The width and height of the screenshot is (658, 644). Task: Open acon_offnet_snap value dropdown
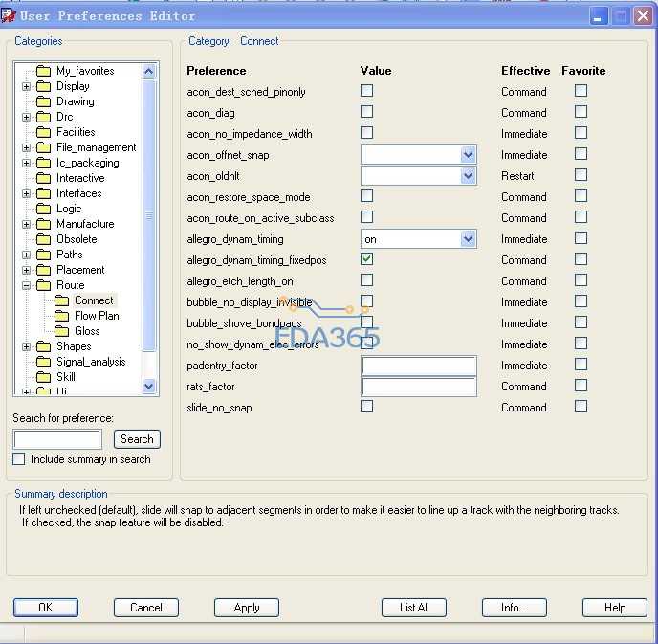pyautogui.click(x=468, y=155)
